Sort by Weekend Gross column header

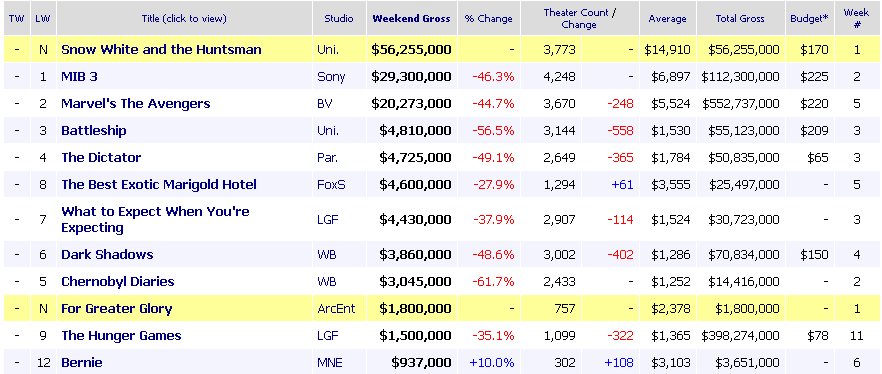click(411, 19)
